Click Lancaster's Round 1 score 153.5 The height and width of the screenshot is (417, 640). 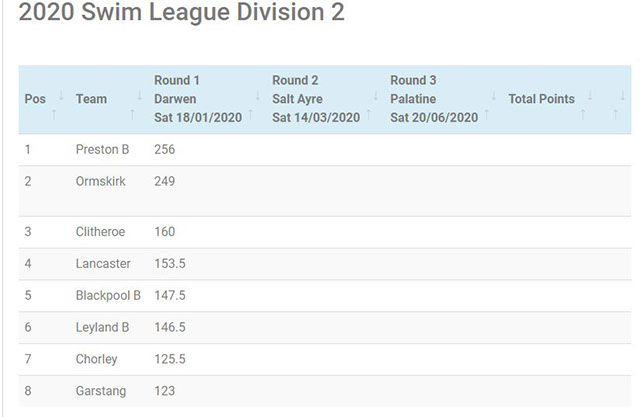coord(170,264)
